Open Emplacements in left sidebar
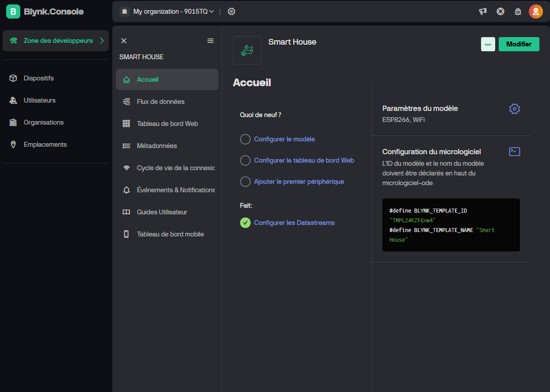 pyautogui.click(x=56, y=145)
